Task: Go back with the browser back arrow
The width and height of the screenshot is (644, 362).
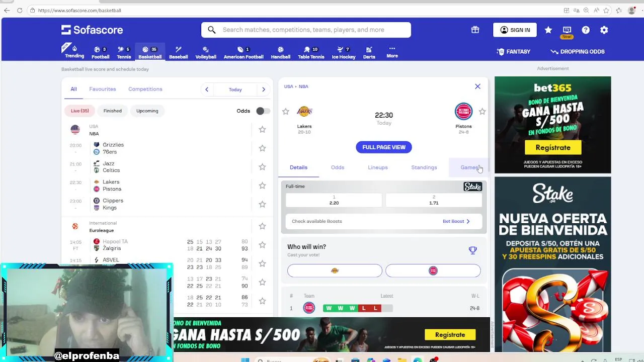Action: point(7,10)
